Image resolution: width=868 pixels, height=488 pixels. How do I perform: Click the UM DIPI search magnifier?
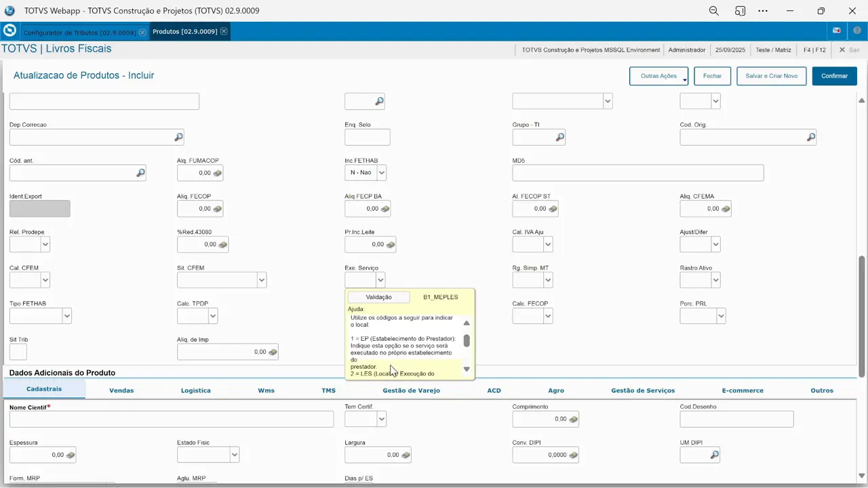(x=714, y=455)
